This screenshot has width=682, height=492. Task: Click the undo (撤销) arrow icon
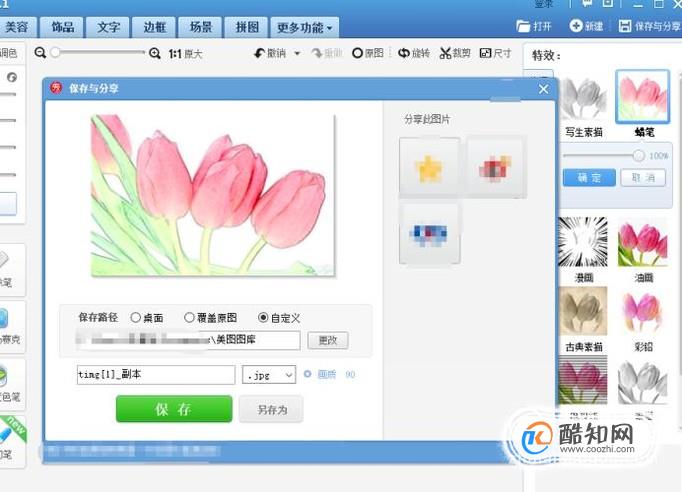point(259,53)
